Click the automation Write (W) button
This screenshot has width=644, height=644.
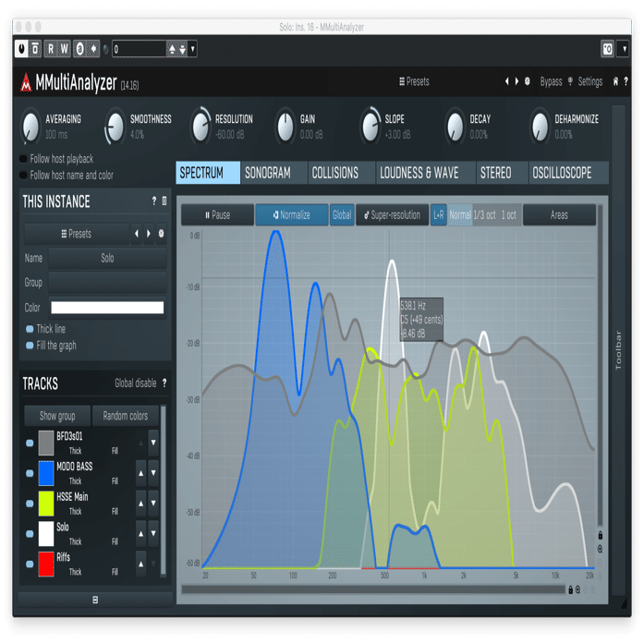pyautogui.click(x=65, y=49)
